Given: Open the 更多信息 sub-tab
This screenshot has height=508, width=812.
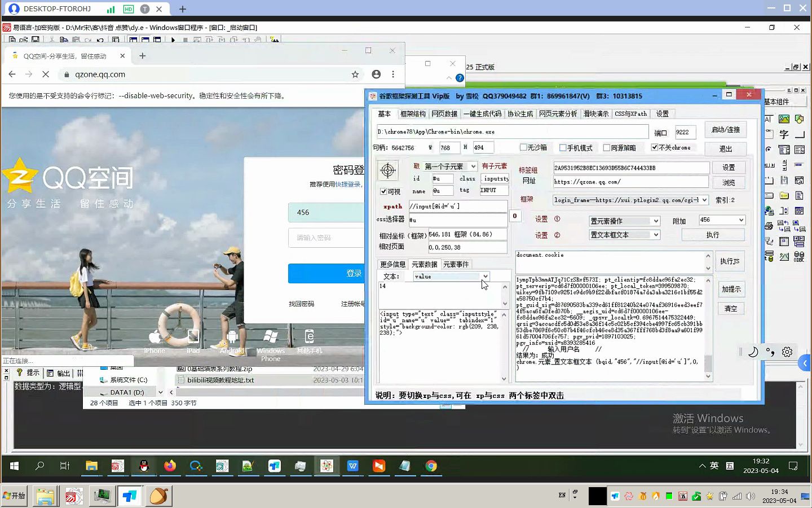Looking at the screenshot, I should click(x=392, y=264).
